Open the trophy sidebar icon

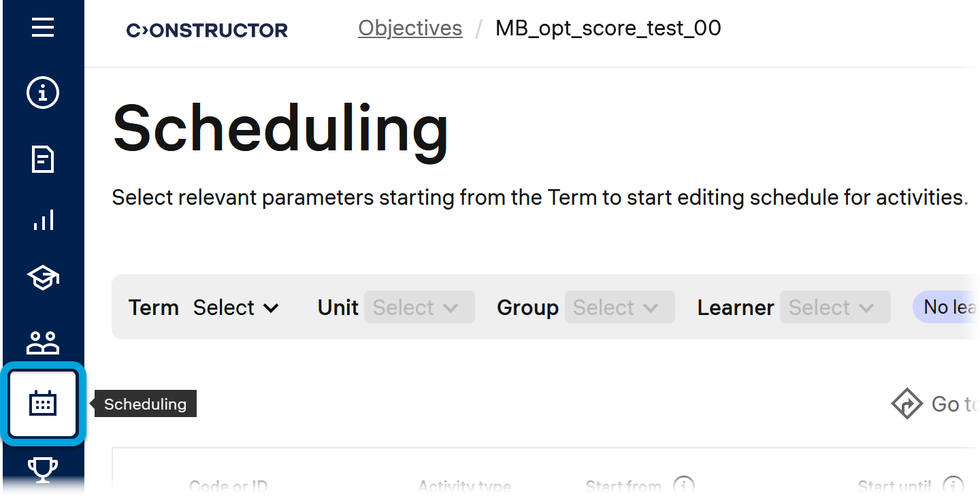click(43, 469)
